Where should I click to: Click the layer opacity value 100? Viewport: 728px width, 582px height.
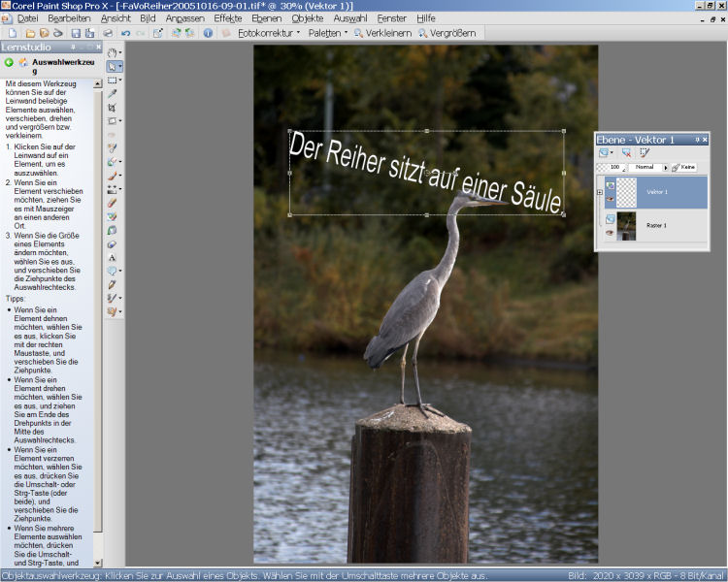pos(614,168)
